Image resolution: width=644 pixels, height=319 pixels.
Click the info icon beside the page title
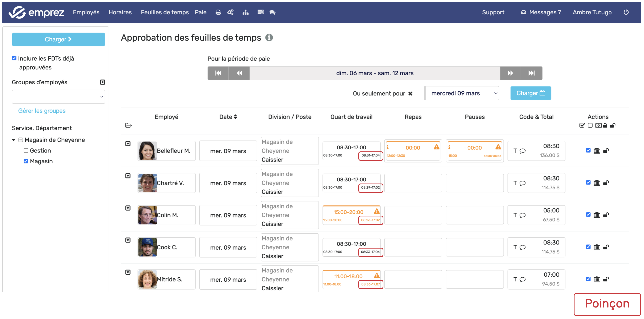tap(269, 38)
